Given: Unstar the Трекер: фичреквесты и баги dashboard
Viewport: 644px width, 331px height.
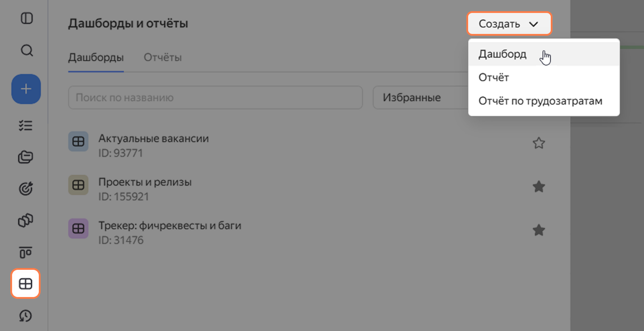Looking at the screenshot, I should click(x=539, y=230).
